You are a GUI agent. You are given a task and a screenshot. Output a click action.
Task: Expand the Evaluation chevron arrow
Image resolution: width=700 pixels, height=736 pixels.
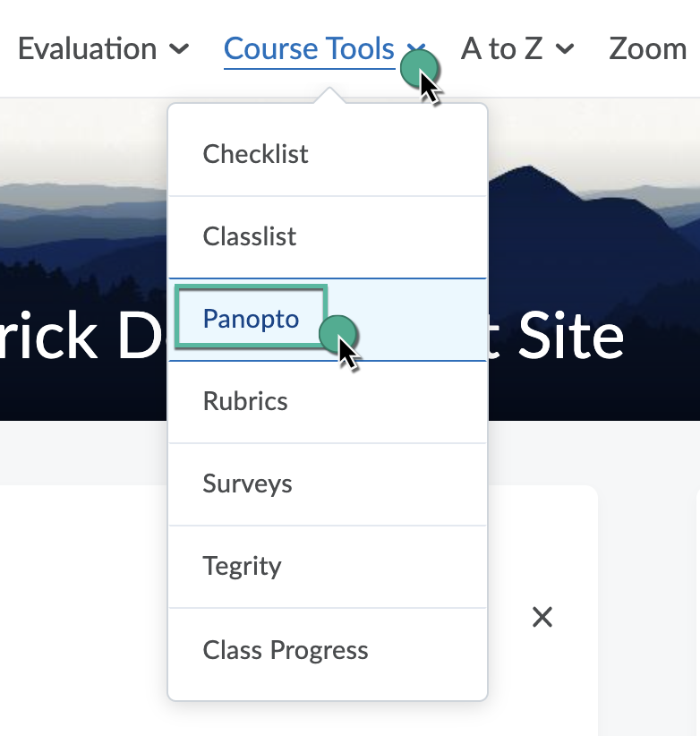point(179,48)
